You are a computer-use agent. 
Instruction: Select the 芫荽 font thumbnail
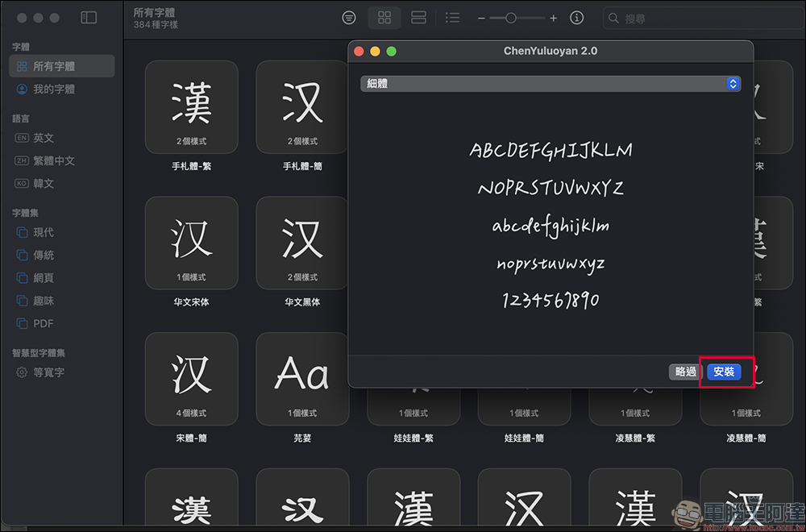[x=302, y=379]
